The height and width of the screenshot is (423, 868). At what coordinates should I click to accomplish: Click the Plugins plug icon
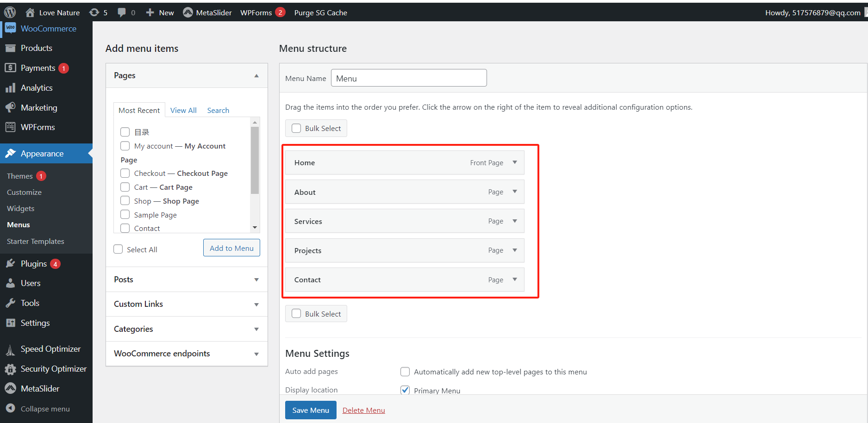pos(10,264)
